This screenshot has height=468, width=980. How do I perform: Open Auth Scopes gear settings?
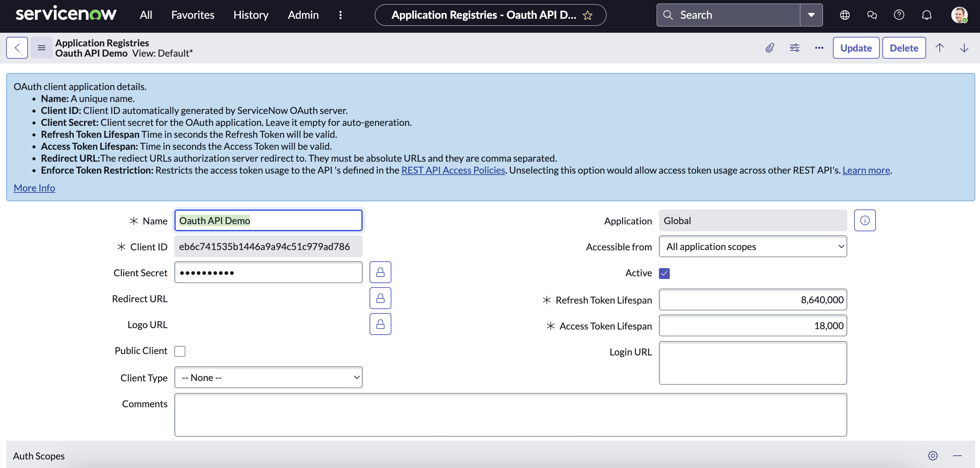(x=933, y=455)
